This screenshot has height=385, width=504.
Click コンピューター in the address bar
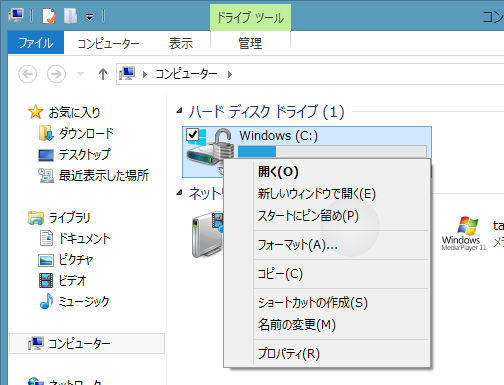[186, 74]
